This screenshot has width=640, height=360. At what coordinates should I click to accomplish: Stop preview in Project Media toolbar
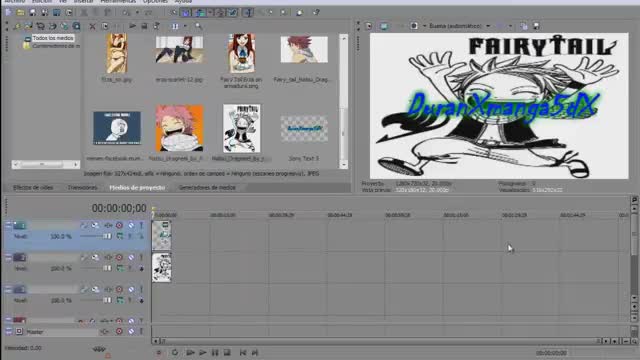[x=144, y=27]
